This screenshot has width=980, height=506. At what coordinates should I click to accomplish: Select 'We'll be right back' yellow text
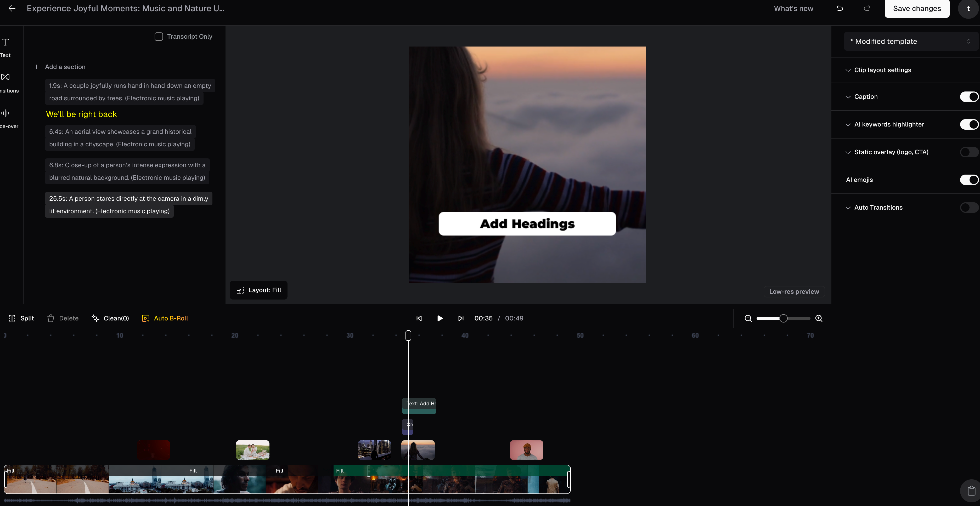coord(81,114)
